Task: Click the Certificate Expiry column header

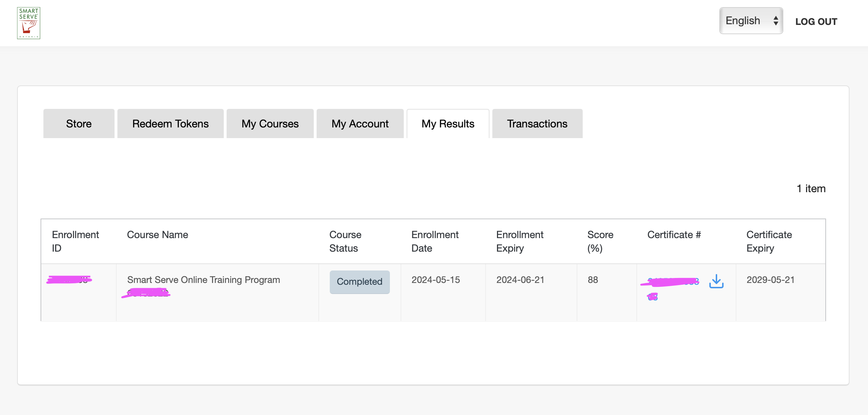Action: [769, 241]
